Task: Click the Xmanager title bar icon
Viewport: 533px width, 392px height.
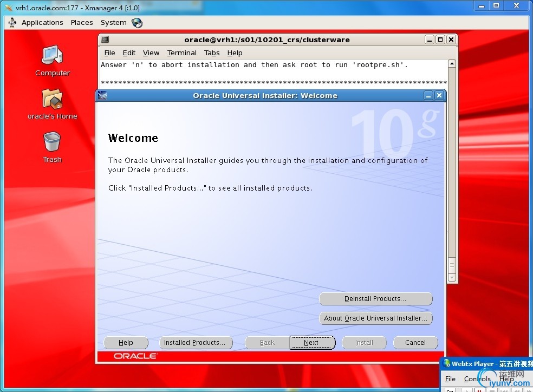Action: (9, 8)
